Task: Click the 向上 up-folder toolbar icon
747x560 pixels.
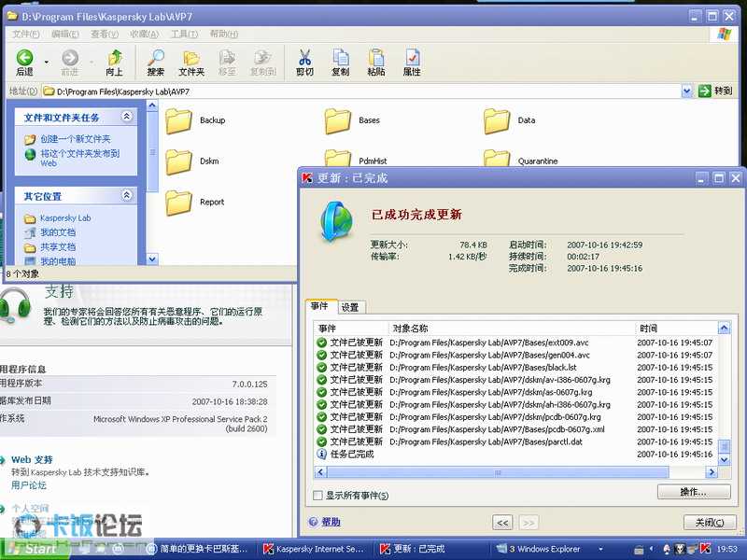Action: click(x=114, y=63)
